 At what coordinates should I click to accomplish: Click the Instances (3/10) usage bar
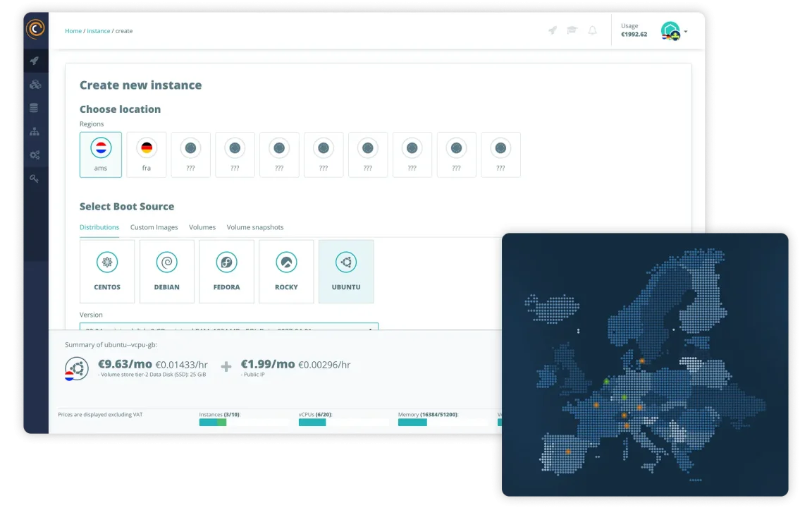(x=244, y=423)
